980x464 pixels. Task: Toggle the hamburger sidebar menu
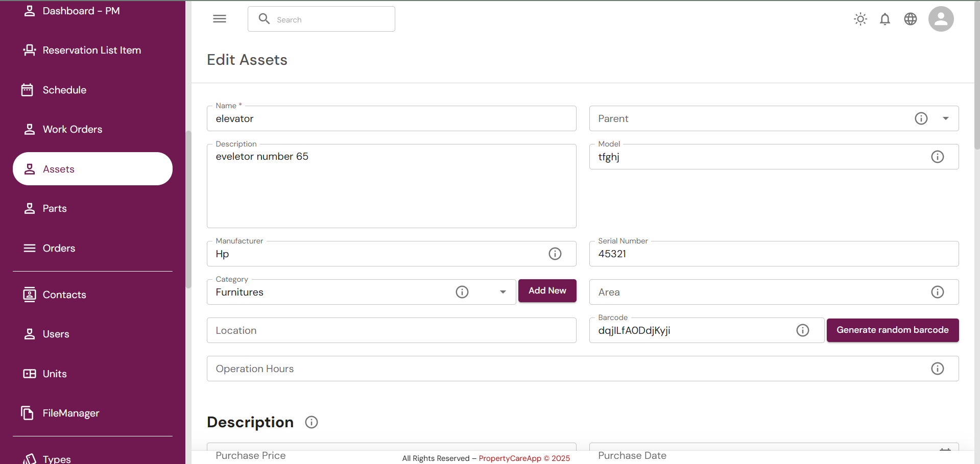[x=220, y=19]
